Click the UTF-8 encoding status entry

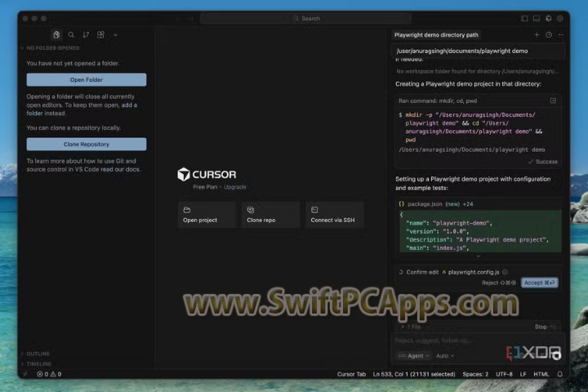504,374
